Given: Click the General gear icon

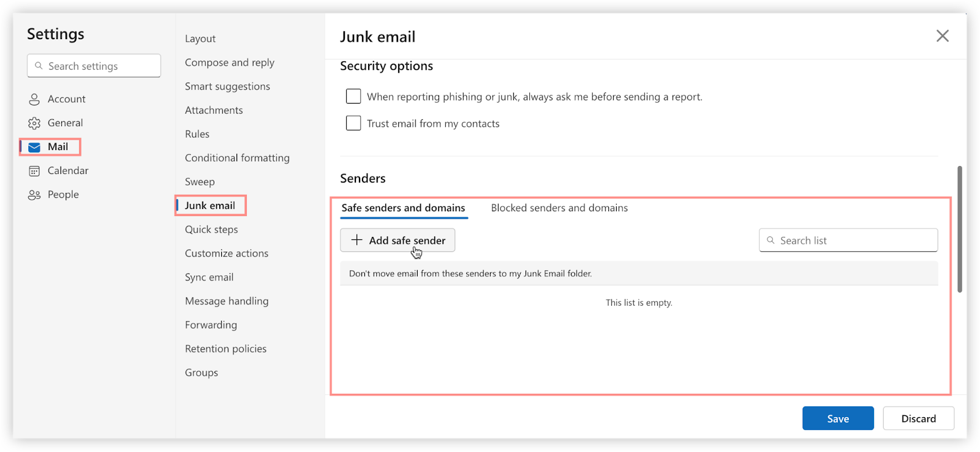Looking at the screenshot, I should (x=34, y=123).
